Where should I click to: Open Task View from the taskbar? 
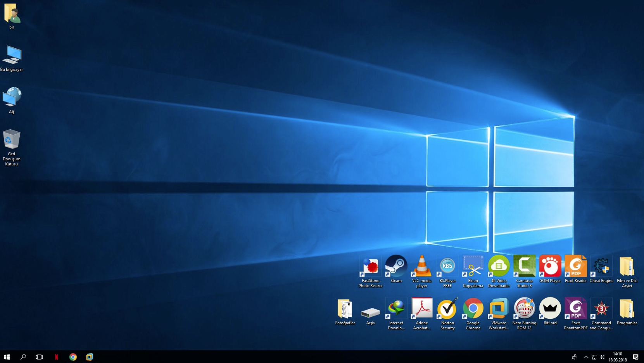39,357
